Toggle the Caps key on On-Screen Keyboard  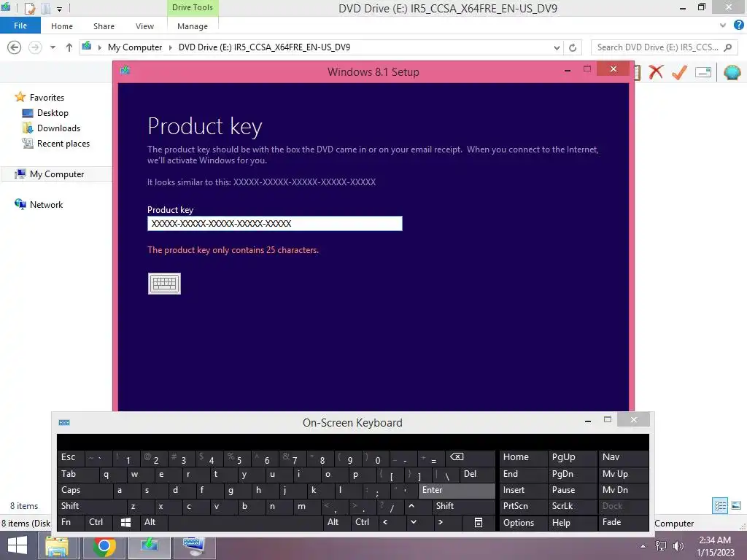(x=85, y=490)
